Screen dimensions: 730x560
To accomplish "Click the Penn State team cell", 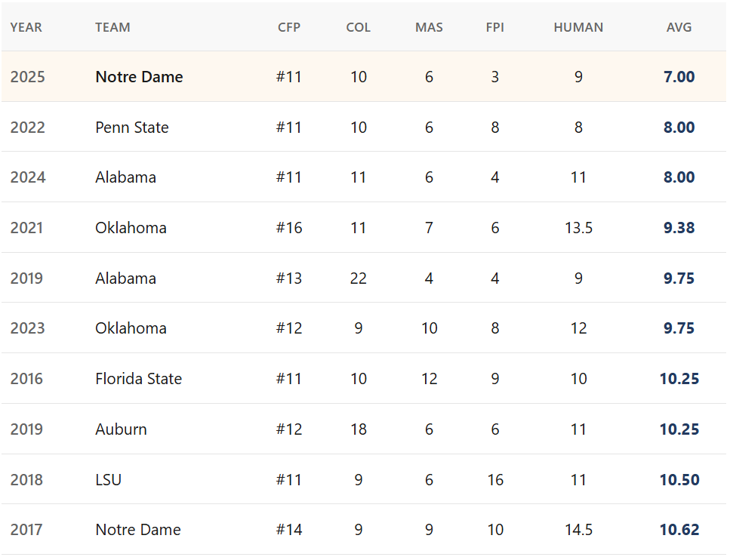I will 132,128.
